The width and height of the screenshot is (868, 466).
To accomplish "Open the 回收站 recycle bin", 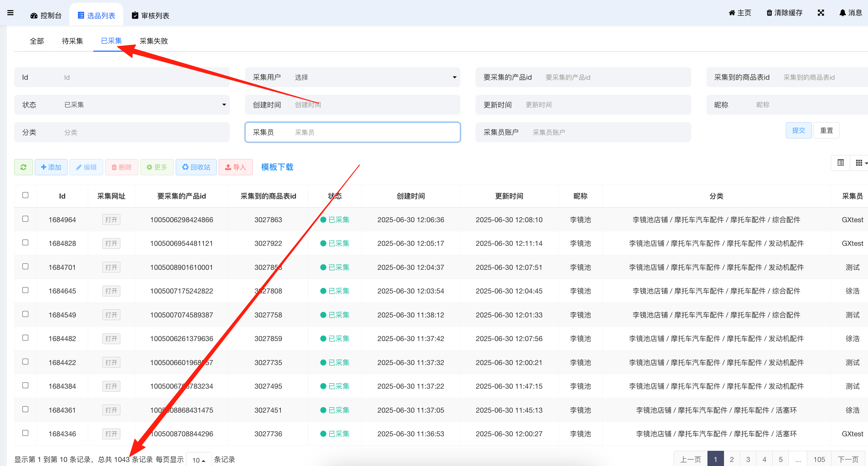I will point(196,167).
